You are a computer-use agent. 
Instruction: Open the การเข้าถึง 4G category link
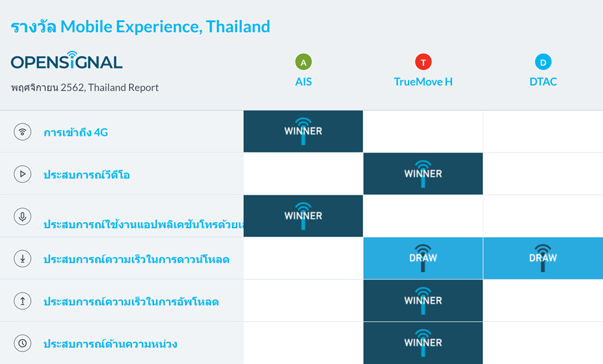point(76,132)
